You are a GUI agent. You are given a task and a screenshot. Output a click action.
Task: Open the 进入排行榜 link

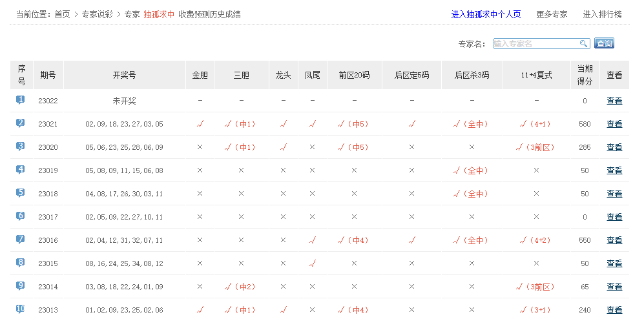[602, 14]
